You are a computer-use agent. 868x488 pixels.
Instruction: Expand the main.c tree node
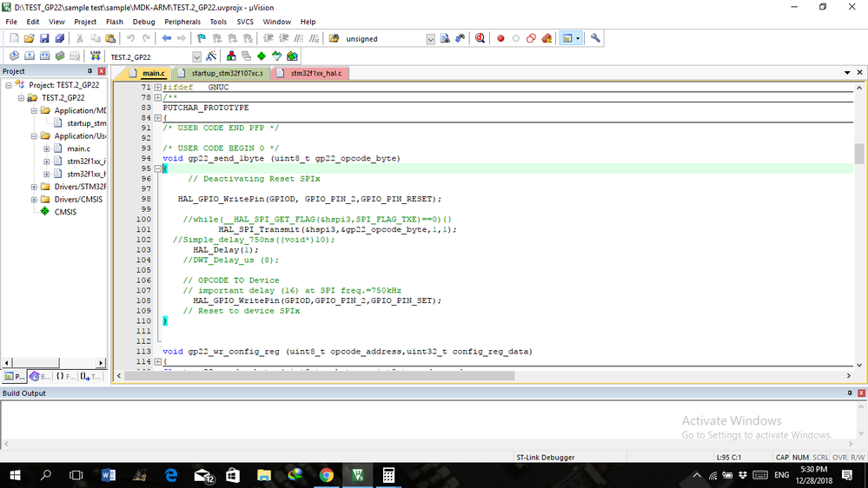click(x=47, y=148)
